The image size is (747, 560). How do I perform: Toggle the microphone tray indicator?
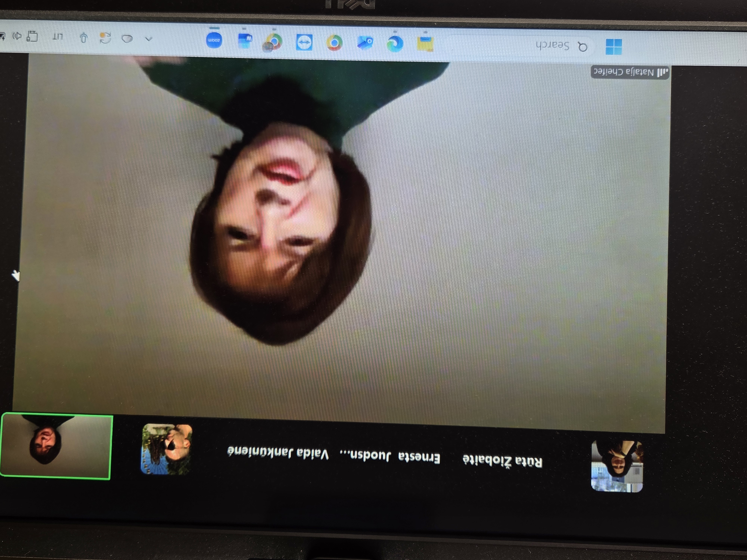pos(83,38)
